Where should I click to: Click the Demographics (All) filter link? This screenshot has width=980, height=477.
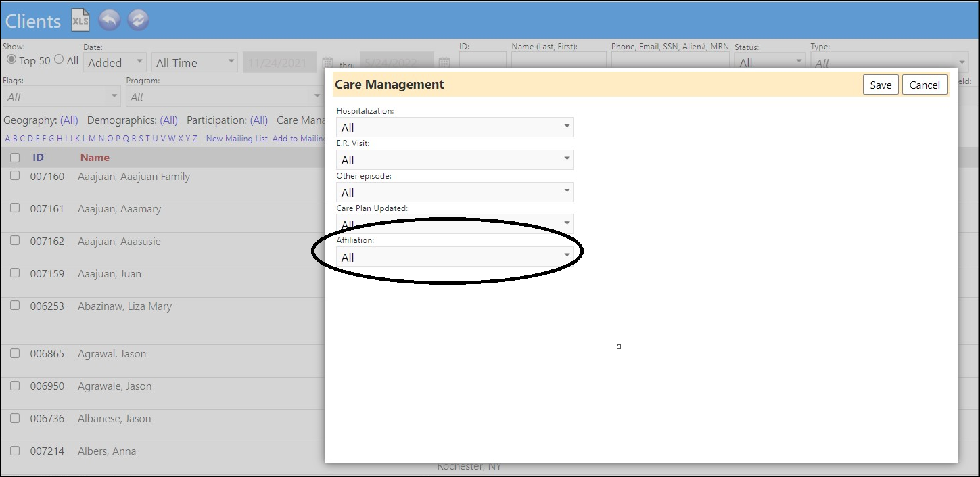coord(168,120)
